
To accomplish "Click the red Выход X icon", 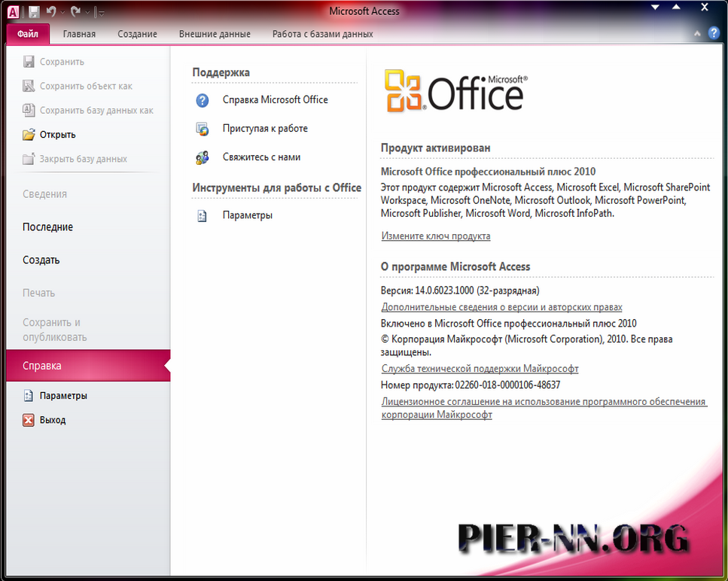I will pyautogui.click(x=29, y=420).
